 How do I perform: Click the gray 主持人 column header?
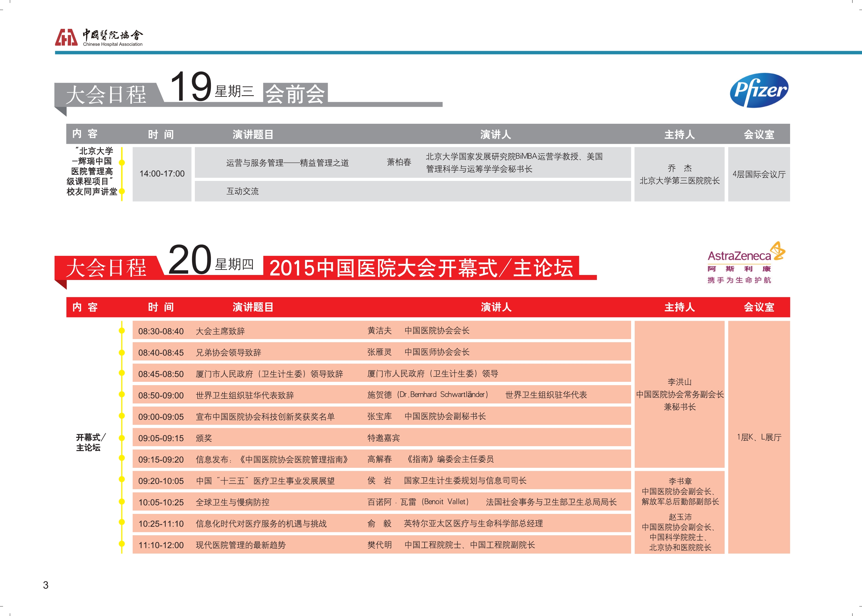[679, 134]
